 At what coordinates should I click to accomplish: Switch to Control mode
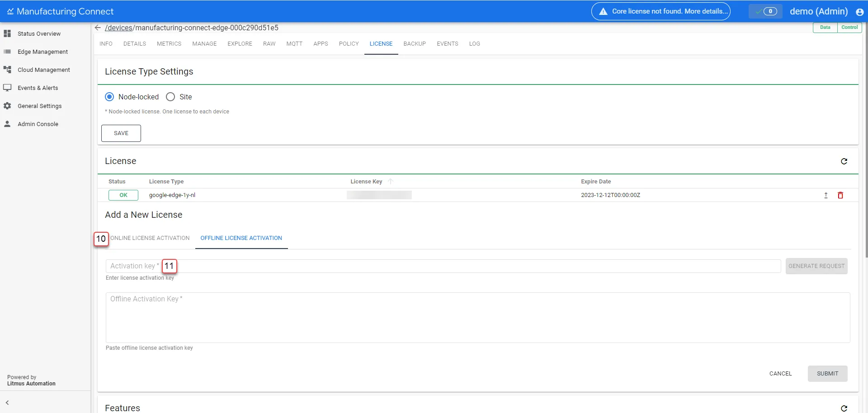coord(849,28)
